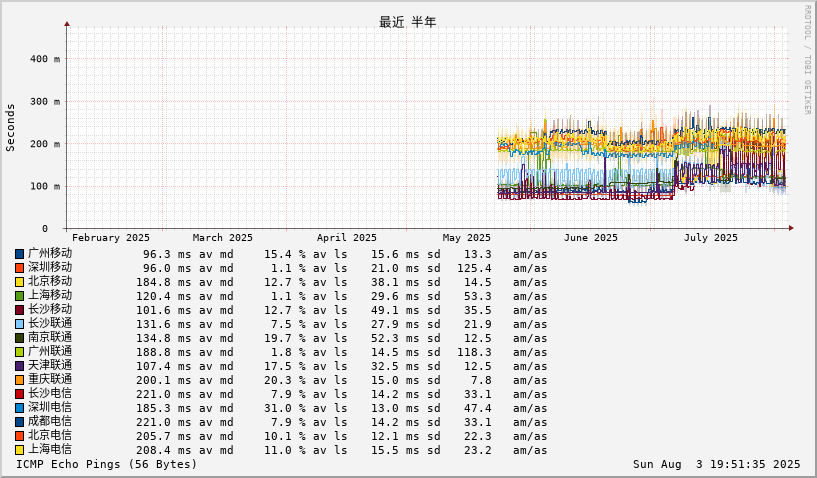Screen dimensions: 817x478
Task: Click the purple swatch beside 天津联通
Action: pyautogui.click(x=19, y=366)
